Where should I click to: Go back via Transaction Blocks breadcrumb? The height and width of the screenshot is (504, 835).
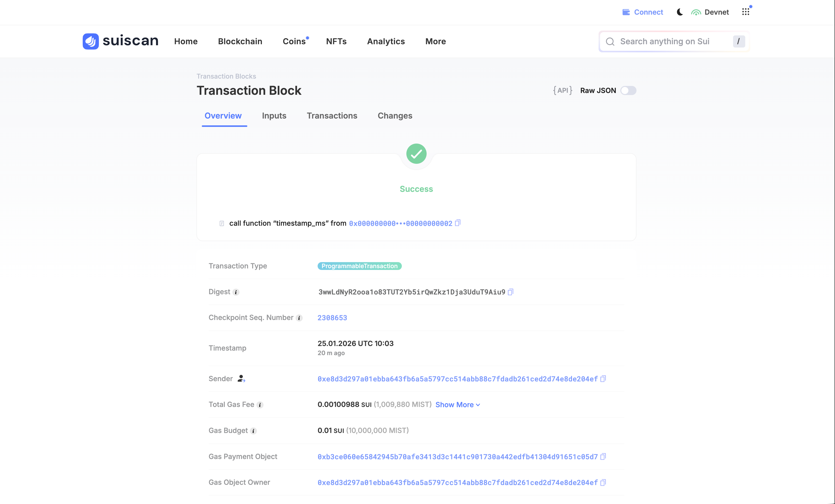[x=226, y=76]
